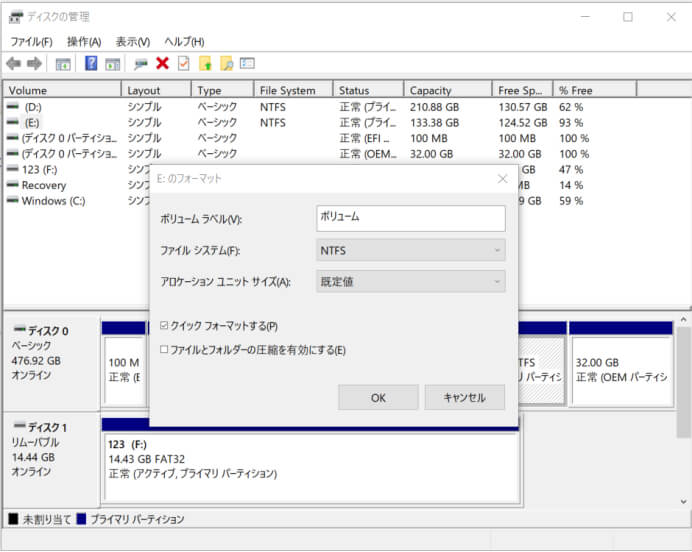Confirm format with the OK button
This screenshot has height=552, width=692.
tap(378, 398)
